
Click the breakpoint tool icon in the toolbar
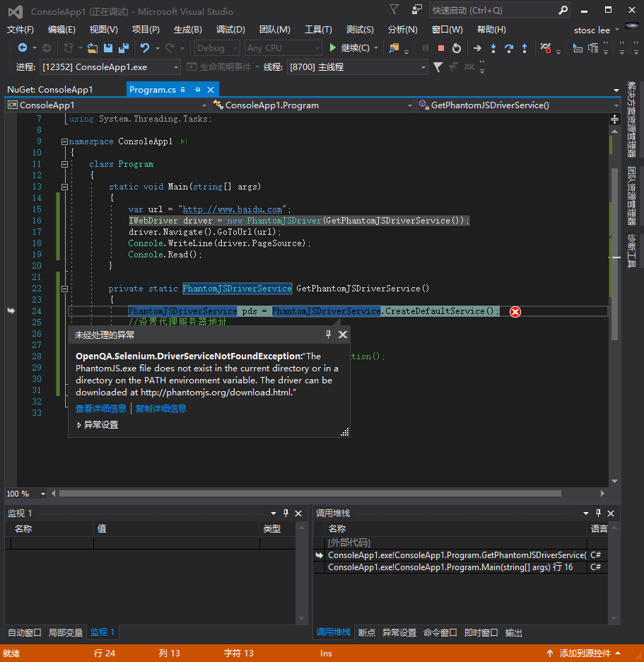[546, 48]
